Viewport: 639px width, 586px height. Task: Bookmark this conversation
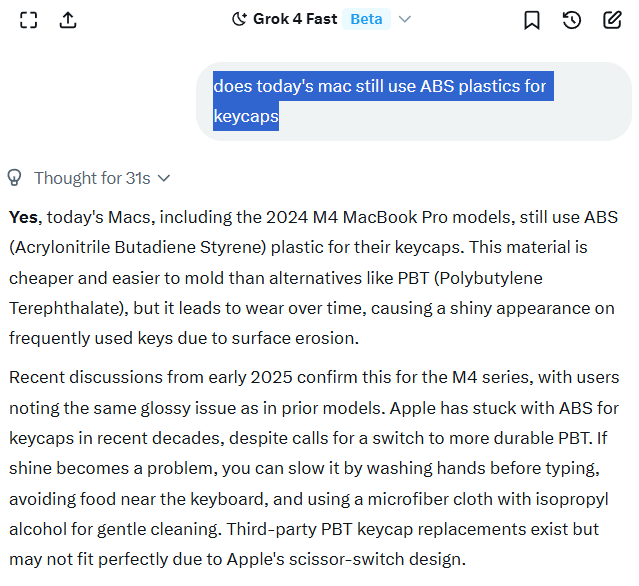click(x=532, y=19)
